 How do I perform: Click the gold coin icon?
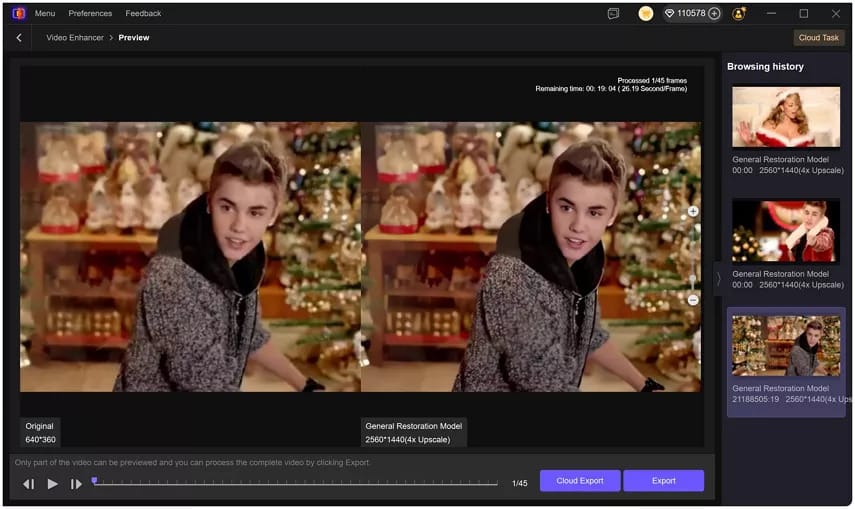(646, 14)
